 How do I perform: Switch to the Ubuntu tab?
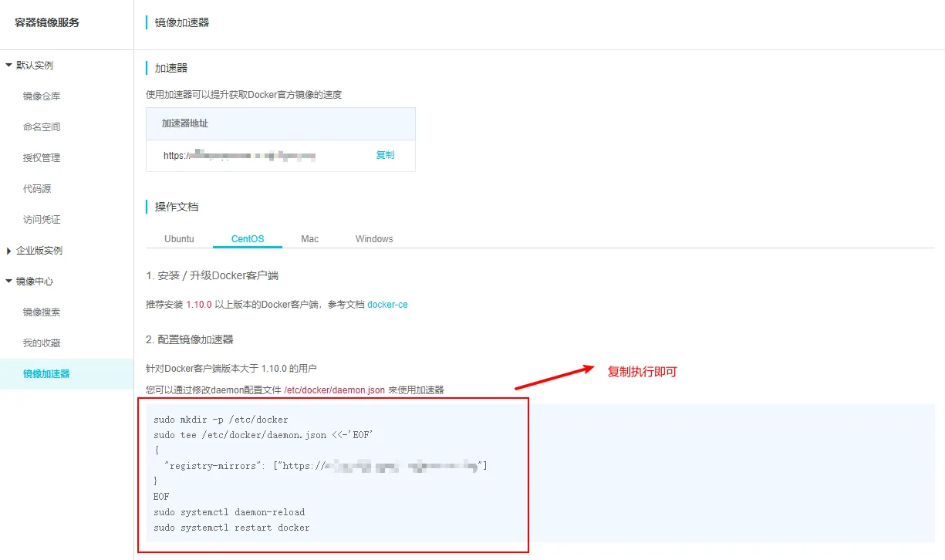point(179,239)
